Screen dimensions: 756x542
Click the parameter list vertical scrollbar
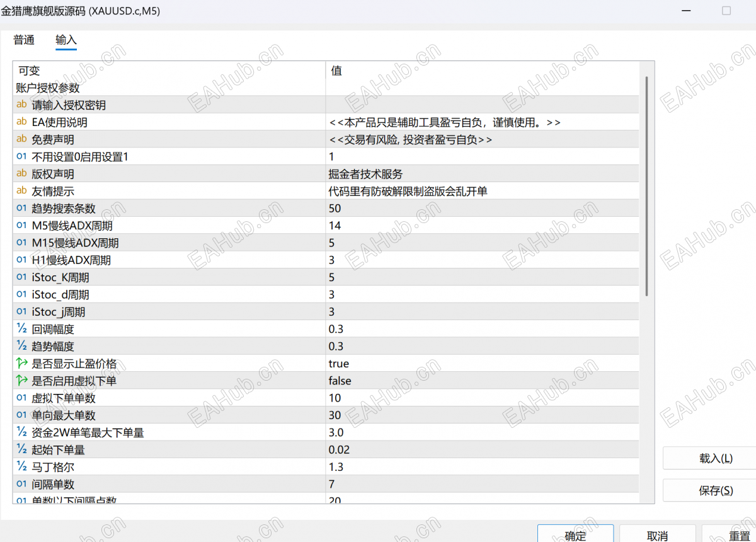point(646,186)
